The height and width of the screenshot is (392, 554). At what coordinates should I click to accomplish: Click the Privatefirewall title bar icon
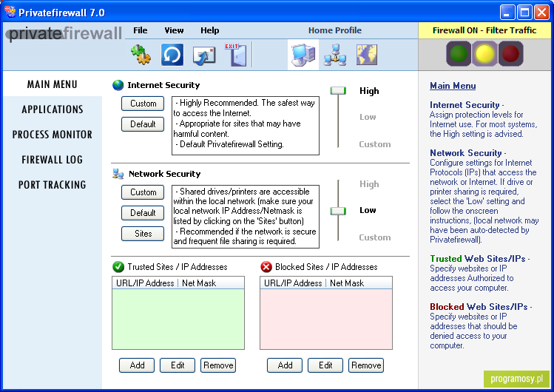[10, 13]
